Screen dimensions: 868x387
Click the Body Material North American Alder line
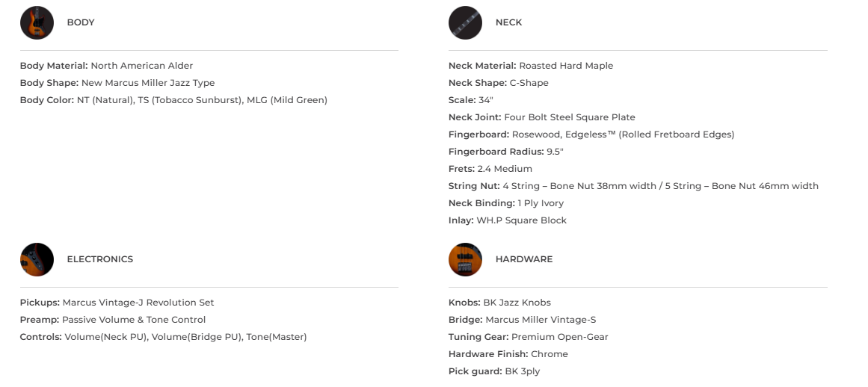pos(106,66)
